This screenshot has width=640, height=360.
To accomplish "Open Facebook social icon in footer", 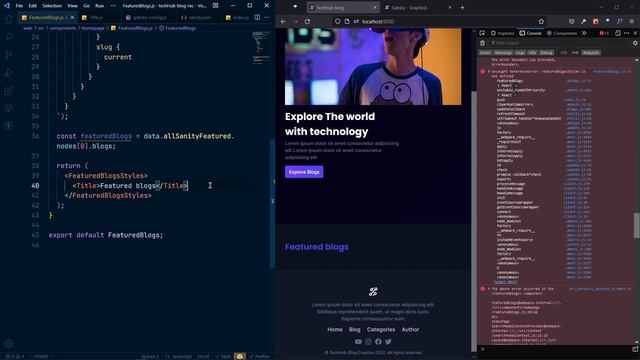I will 378,342.
